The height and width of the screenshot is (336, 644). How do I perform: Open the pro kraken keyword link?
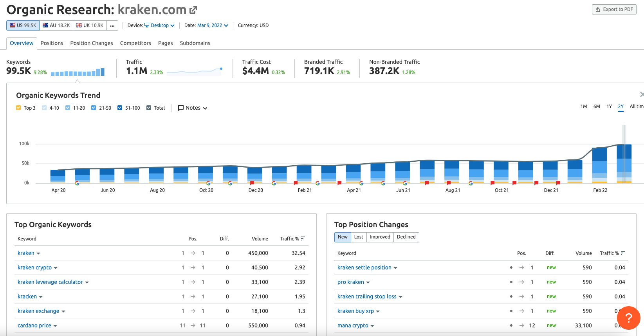pyautogui.click(x=351, y=282)
